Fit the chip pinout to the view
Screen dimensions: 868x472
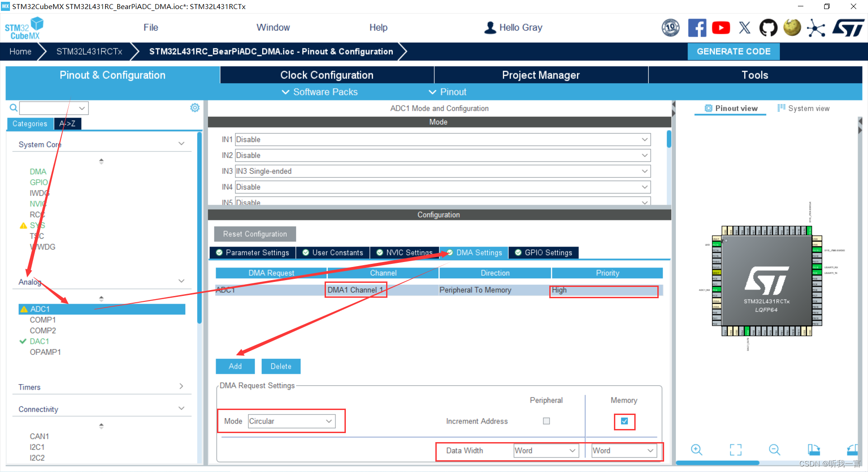(736, 450)
